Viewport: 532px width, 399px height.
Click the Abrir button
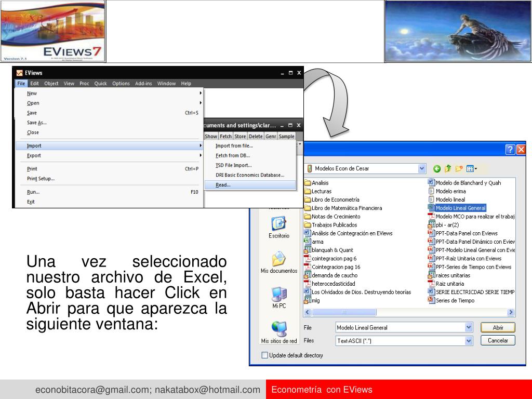[x=498, y=327]
